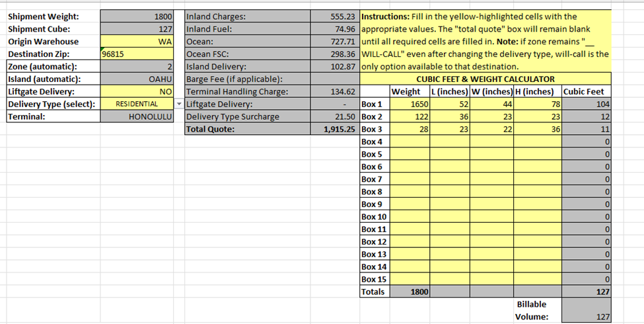Open the Delivery Type dropdown arrow
The width and height of the screenshot is (644, 324).
coord(179,104)
